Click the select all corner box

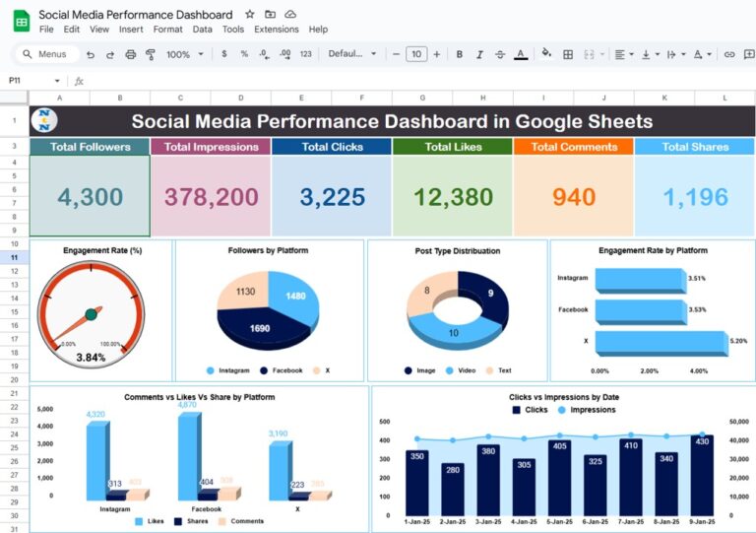[14, 98]
